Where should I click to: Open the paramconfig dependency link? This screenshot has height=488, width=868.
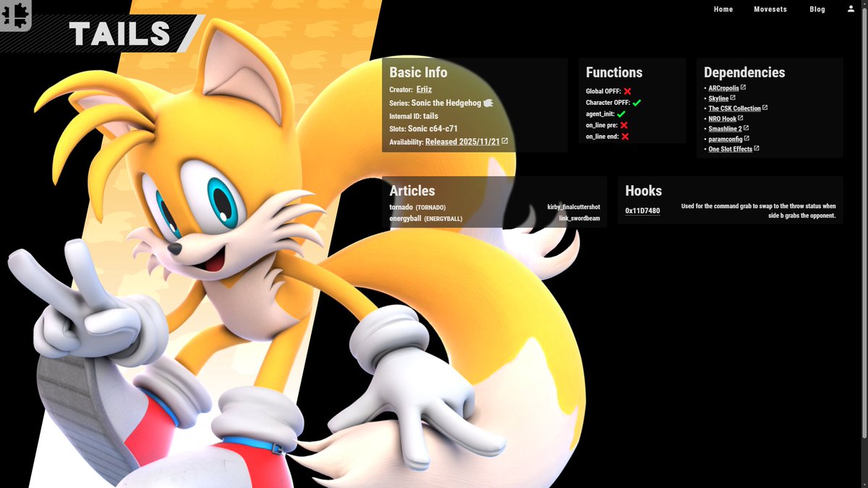tap(725, 139)
